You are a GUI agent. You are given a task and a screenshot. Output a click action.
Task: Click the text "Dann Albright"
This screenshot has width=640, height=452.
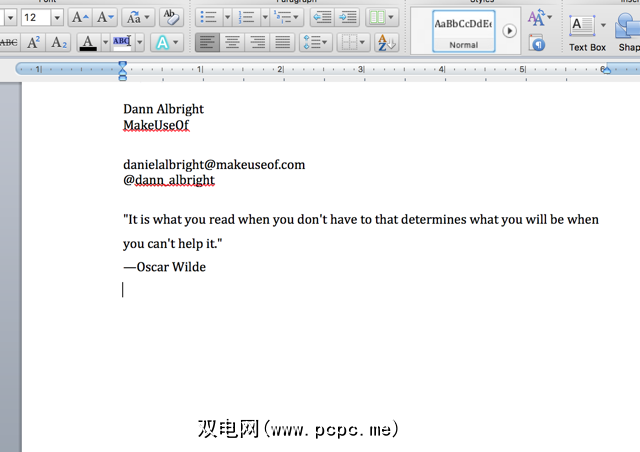click(163, 109)
